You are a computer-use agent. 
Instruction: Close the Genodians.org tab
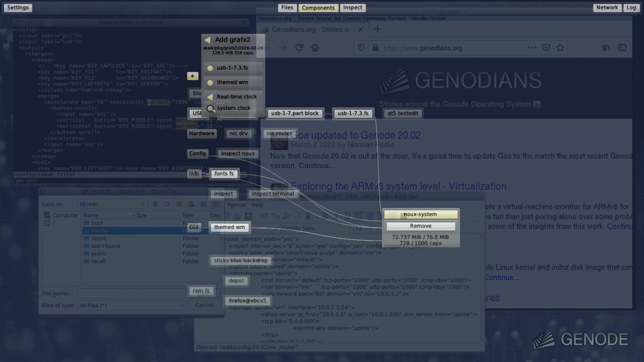pyautogui.click(x=361, y=30)
